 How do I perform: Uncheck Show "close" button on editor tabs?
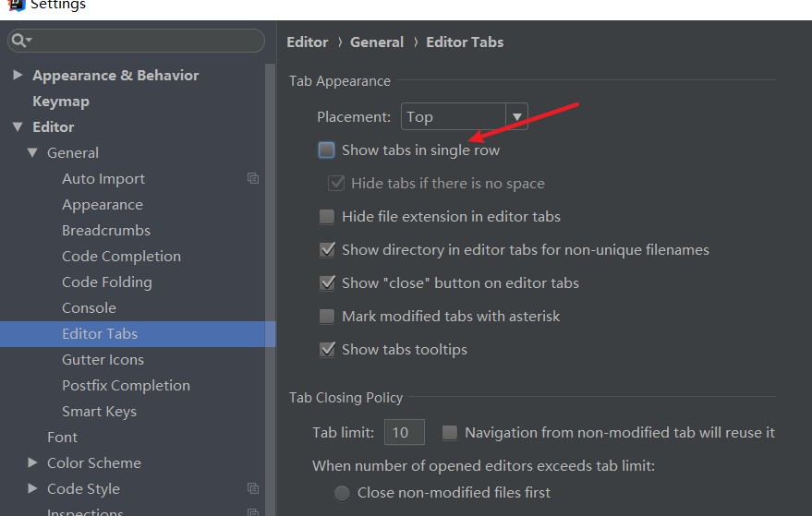pyautogui.click(x=327, y=282)
